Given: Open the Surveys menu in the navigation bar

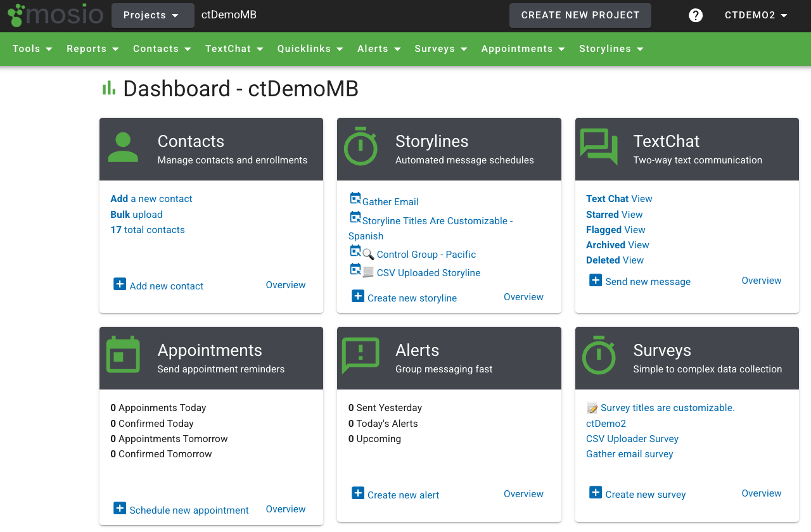Looking at the screenshot, I should pyautogui.click(x=440, y=49).
